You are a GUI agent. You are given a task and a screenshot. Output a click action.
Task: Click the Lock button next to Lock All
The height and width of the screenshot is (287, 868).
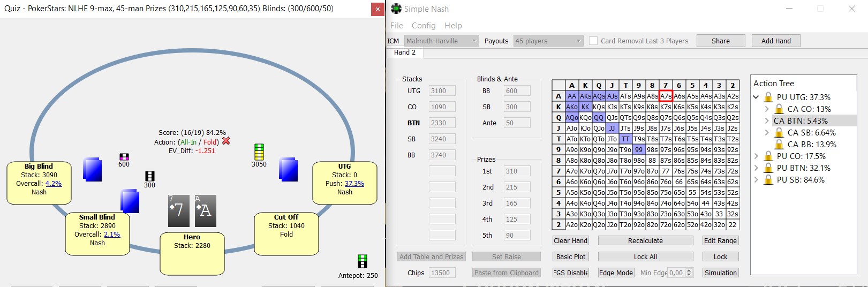(x=720, y=256)
